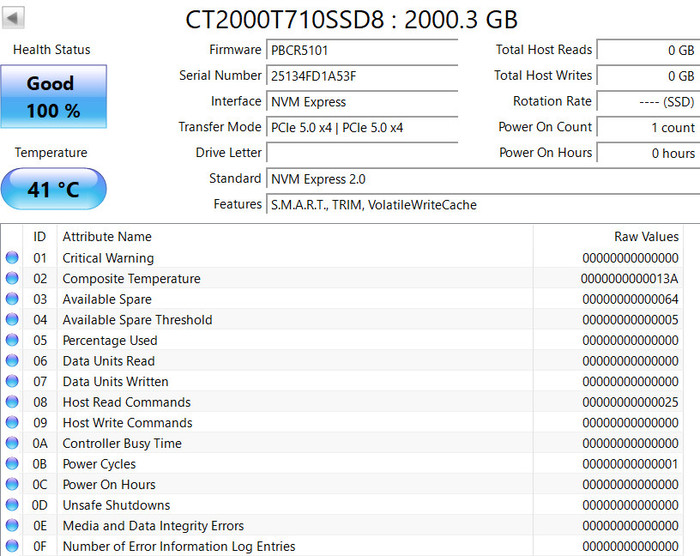Viewport: 700px width, 556px height.
Task: Click the previous disk arrow button
Action: (x=13, y=18)
